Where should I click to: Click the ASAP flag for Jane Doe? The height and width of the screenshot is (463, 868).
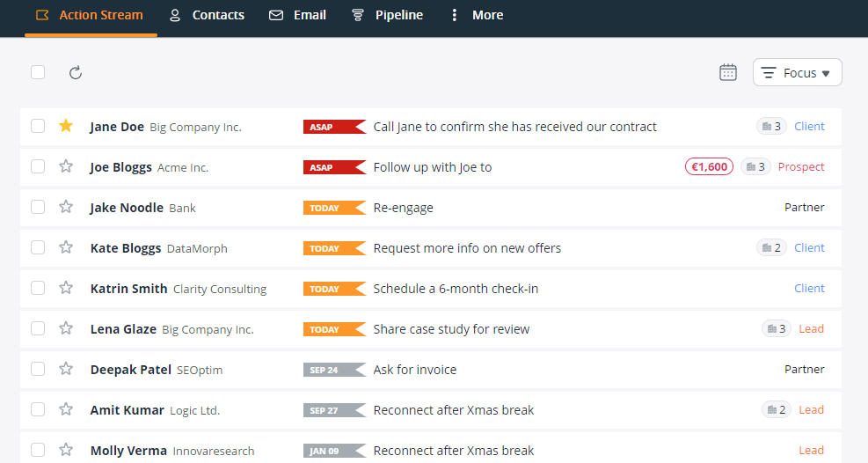(x=334, y=127)
